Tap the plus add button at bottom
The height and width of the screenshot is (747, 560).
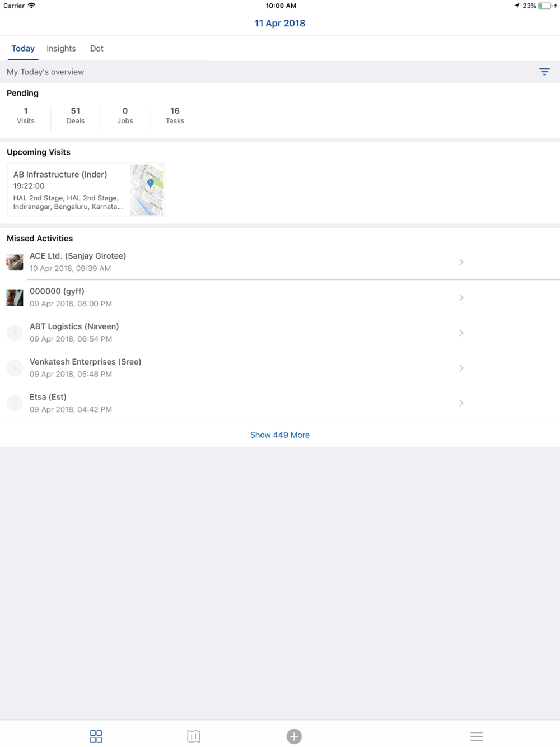click(x=294, y=736)
